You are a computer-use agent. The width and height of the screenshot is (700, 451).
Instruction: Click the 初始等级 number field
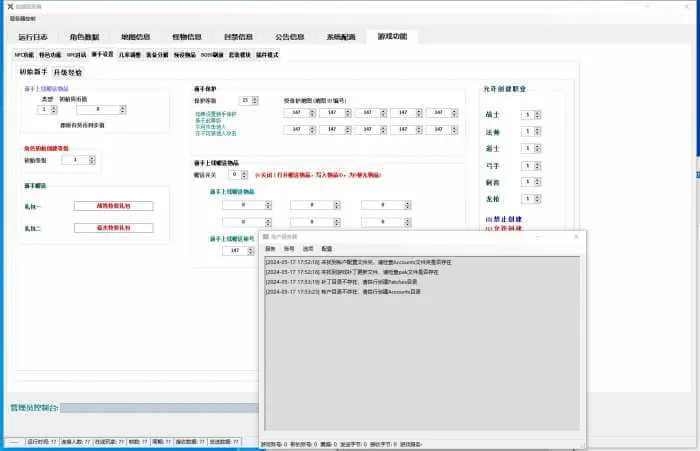pos(75,159)
